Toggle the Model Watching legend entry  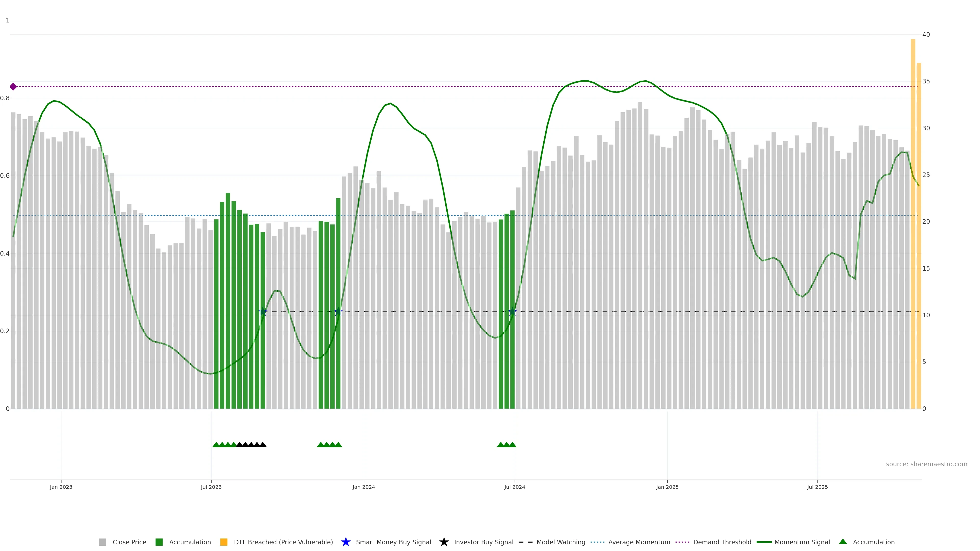pos(560,542)
